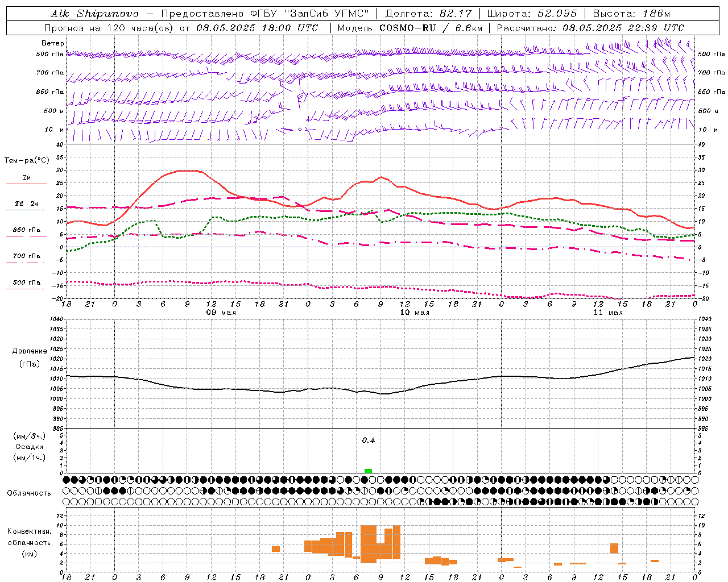Click the Alk_Shipunovo station title

coord(94,14)
